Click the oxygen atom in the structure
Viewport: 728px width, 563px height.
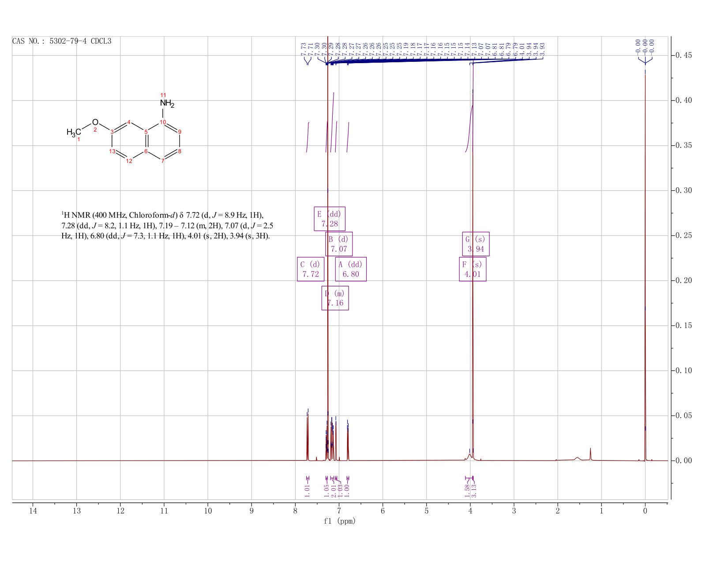[95, 122]
